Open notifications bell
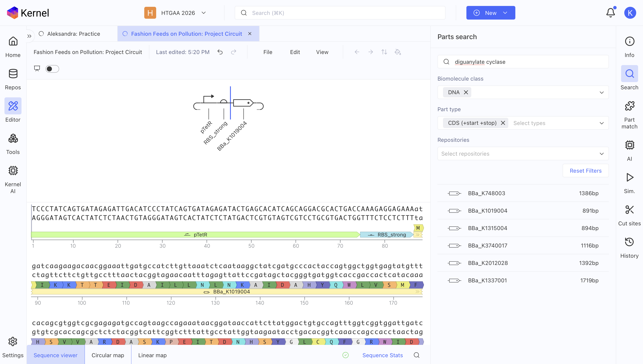Viewport: 643px width, 364px height. pos(610,13)
